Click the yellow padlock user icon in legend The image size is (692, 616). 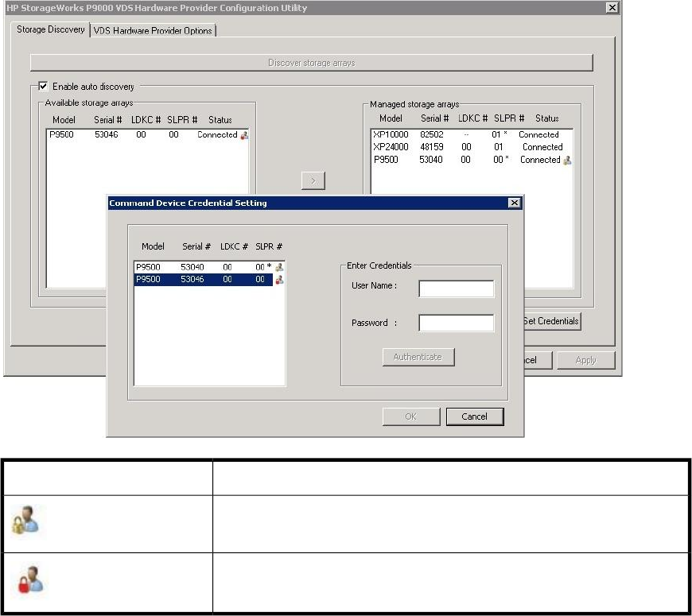tap(27, 521)
